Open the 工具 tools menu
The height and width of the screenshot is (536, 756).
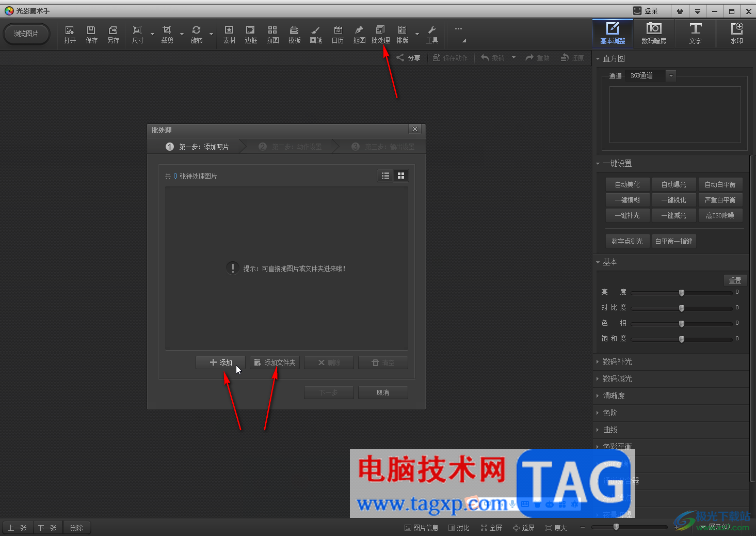(432, 35)
